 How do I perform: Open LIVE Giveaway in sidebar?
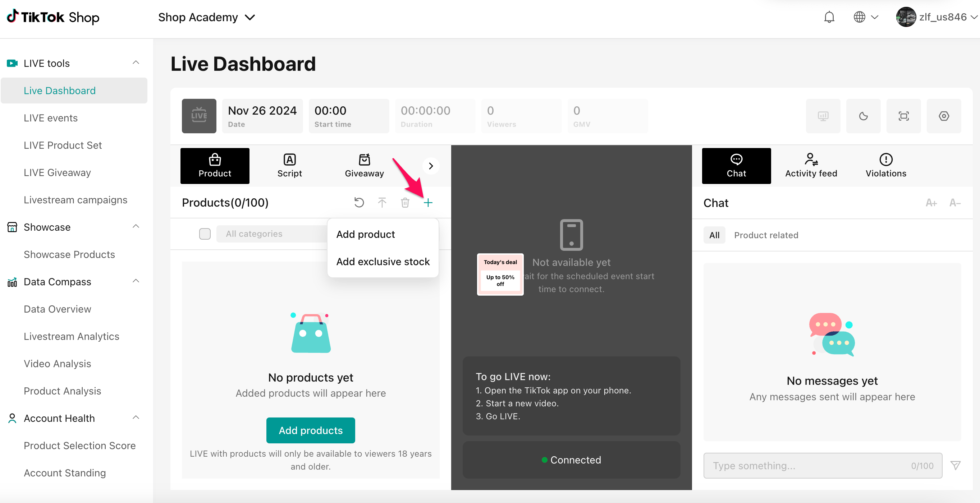tap(57, 172)
